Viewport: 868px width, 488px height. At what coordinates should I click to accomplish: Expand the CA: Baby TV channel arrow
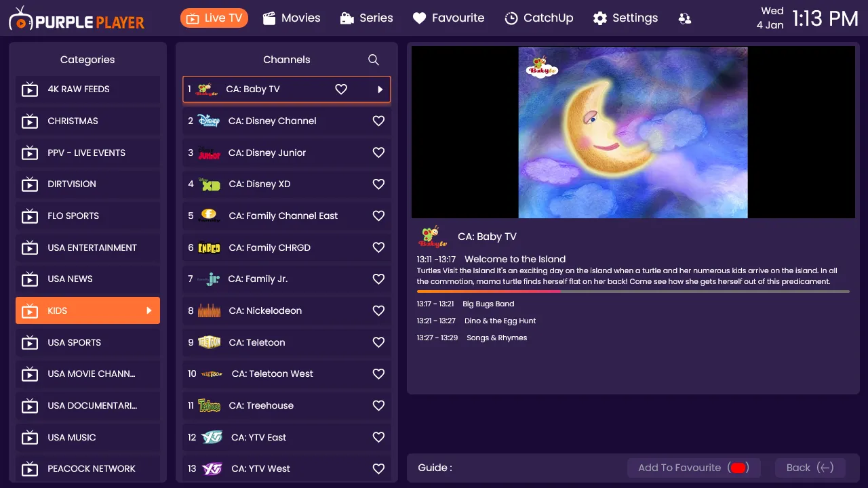coord(379,89)
